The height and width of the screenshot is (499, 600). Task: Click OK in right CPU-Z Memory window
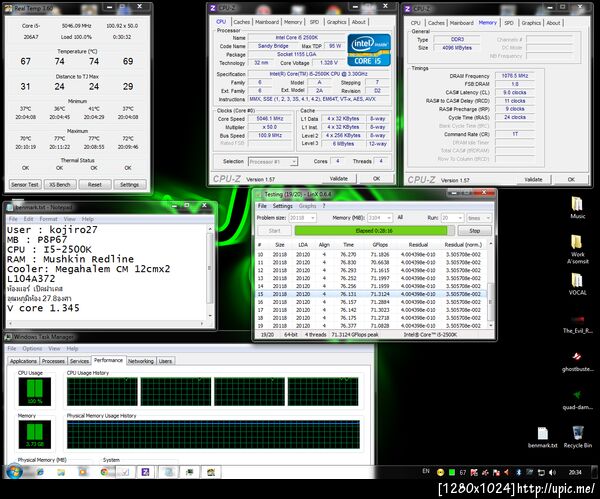coord(571,179)
